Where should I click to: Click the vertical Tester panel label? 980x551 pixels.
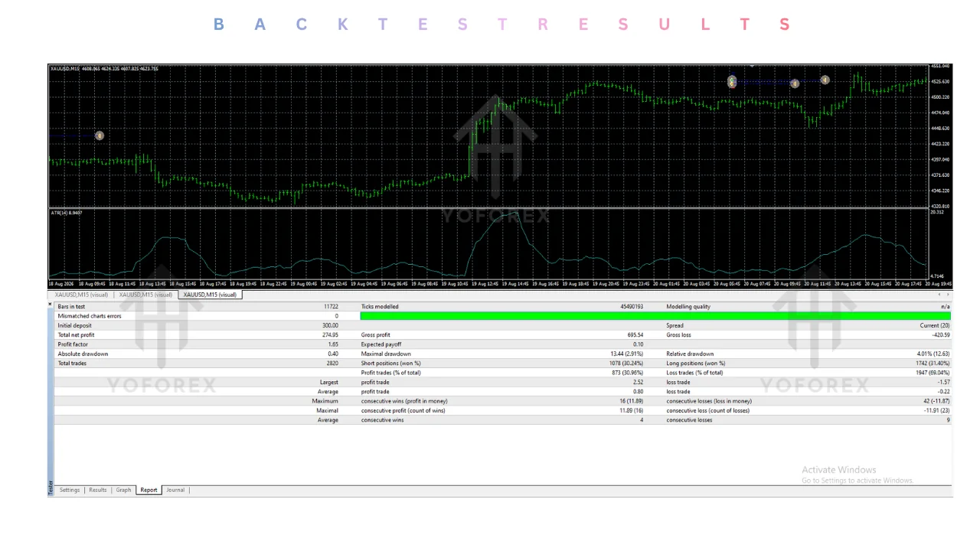pos(51,487)
